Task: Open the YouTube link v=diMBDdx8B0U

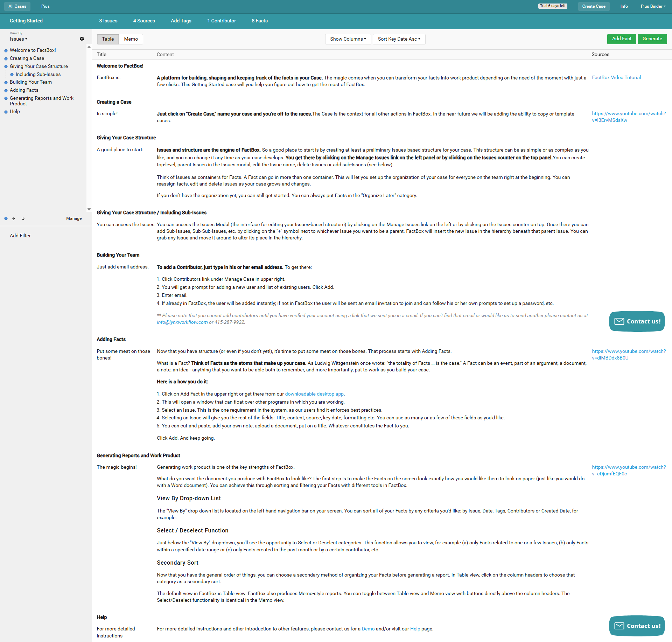Action: tap(629, 355)
